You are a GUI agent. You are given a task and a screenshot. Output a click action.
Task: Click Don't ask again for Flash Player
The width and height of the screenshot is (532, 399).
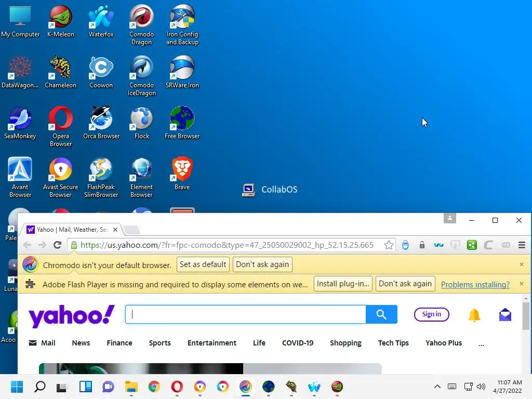(405, 284)
